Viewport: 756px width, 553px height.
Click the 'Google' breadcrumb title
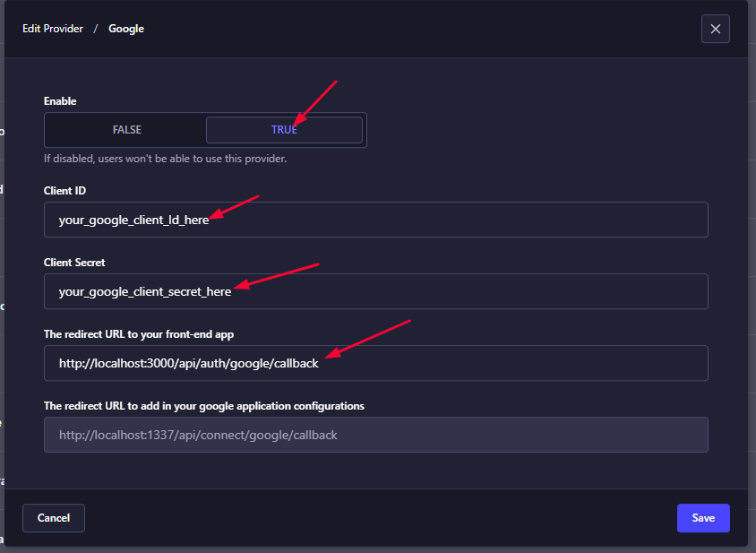125,29
